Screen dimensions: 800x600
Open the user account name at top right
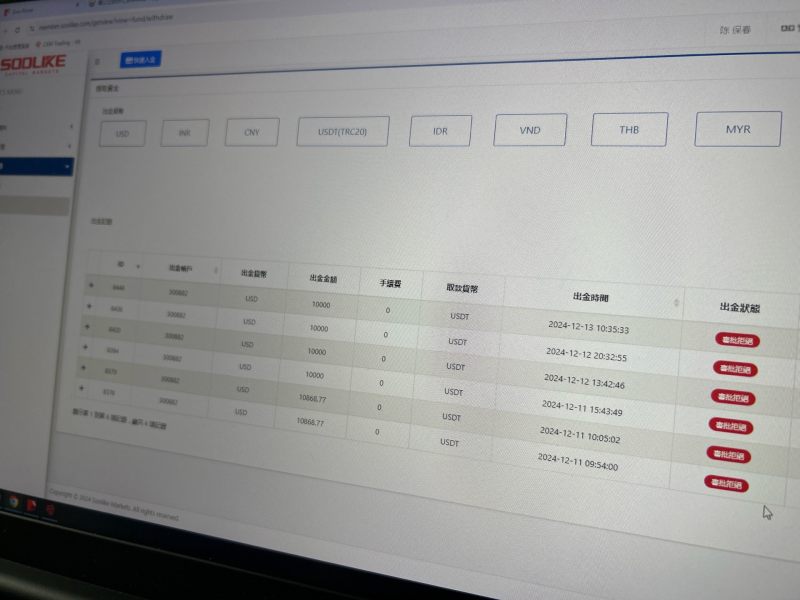[735, 30]
